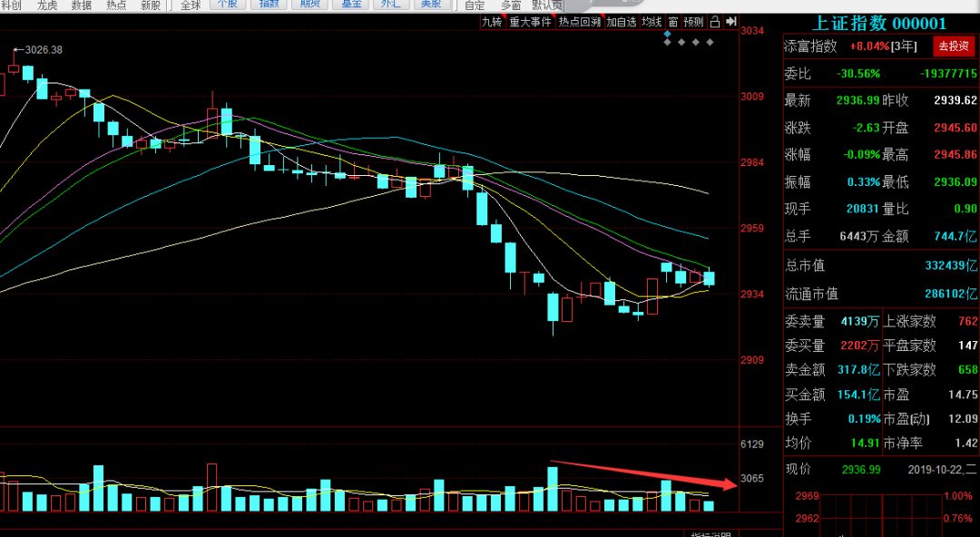Add index via 加自选

pyautogui.click(x=622, y=22)
